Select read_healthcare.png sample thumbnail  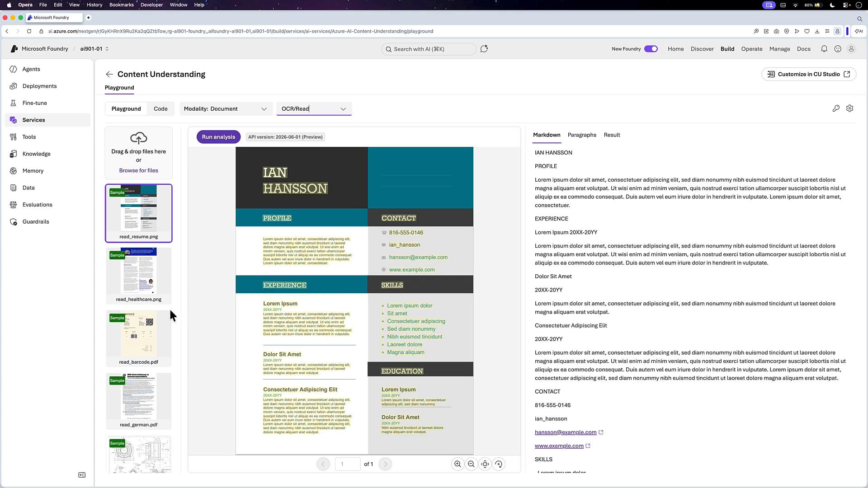[139, 275]
